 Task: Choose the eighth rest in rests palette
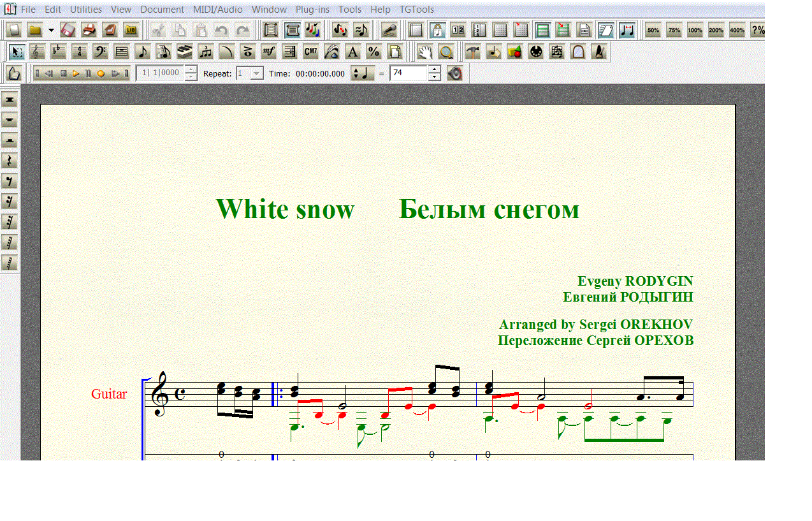point(10,181)
